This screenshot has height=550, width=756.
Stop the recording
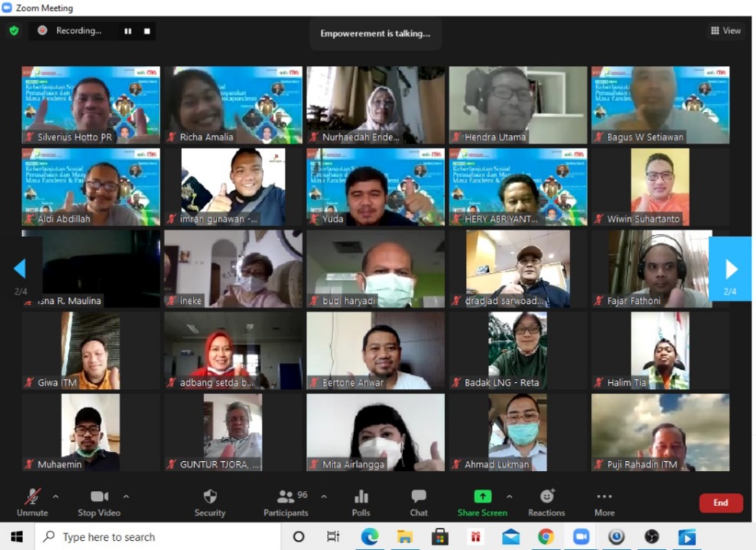[x=147, y=31]
